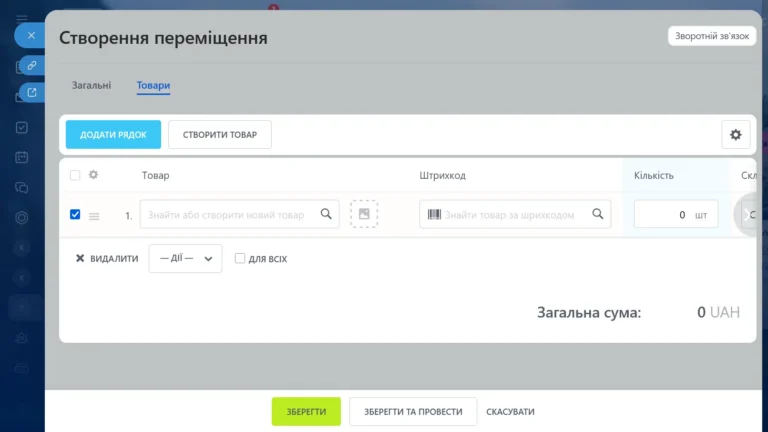The width and height of the screenshot is (768, 432).
Task: Click the Товар column header
Action: point(156,175)
